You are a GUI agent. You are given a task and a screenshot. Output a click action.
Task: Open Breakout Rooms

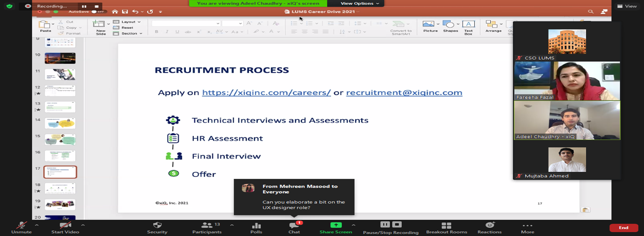pos(446,226)
